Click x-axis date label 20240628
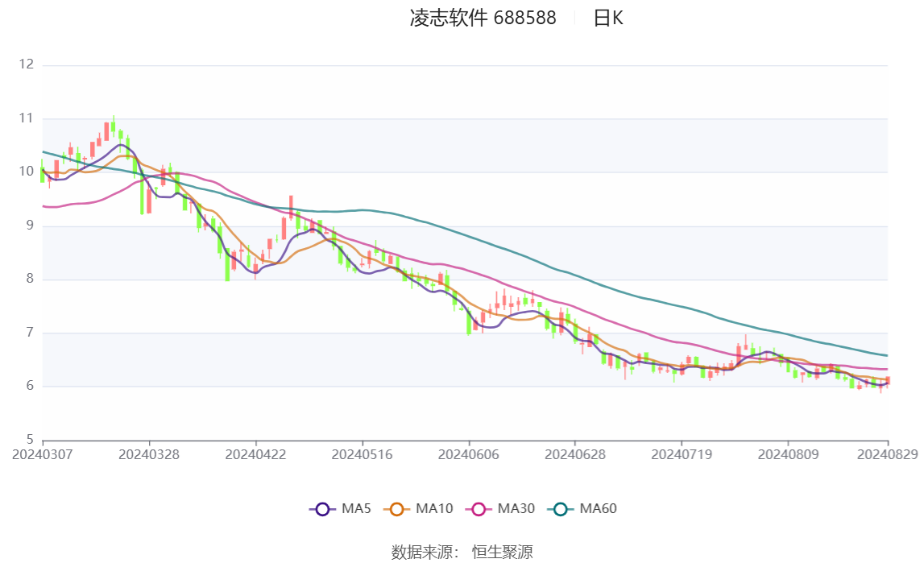This screenshot has width=924, height=563. (x=575, y=454)
